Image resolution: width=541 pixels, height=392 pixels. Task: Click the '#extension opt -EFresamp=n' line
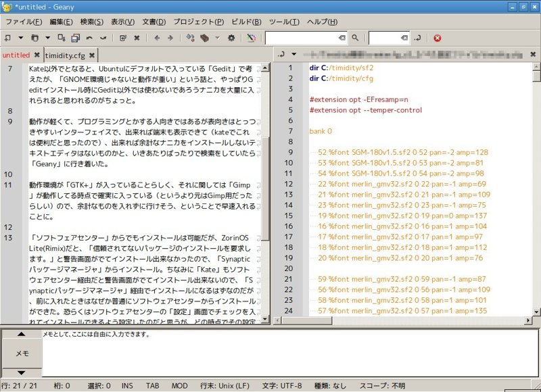(x=359, y=99)
